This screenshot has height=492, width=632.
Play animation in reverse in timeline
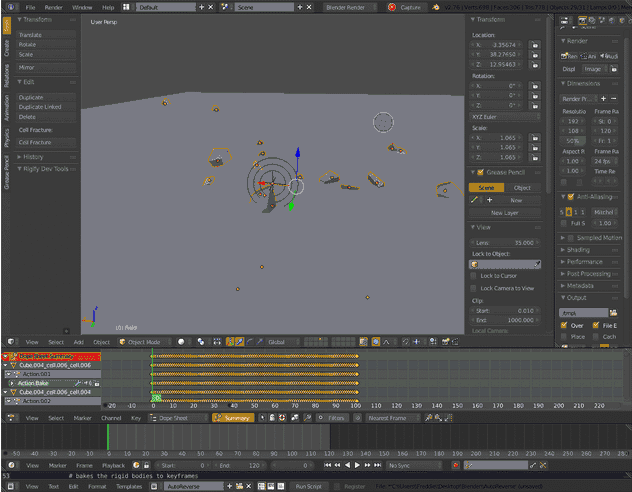[x=347, y=465]
